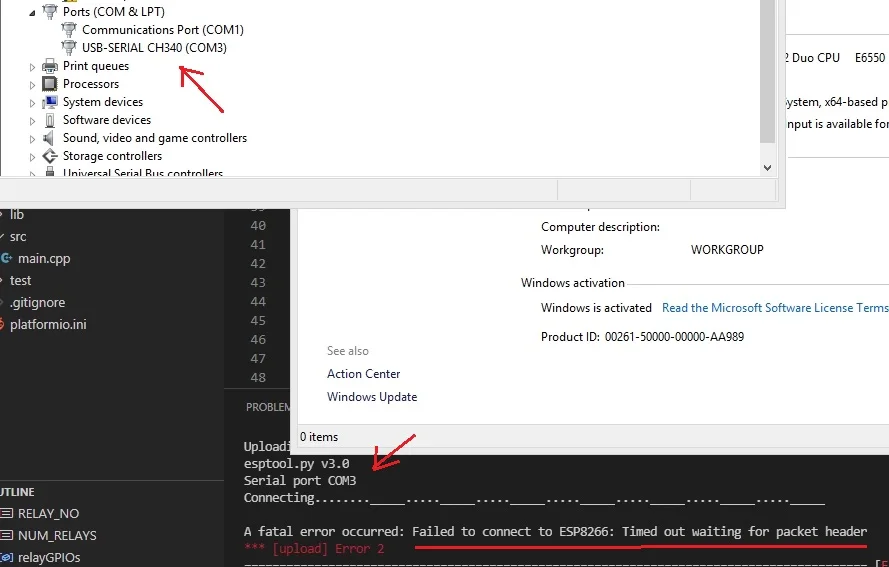This screenshot has height=567, width=889.
Task: Click the Device Manager vertical scrollbar thumb
Action: pyautogui.click(x=767, y=71)
